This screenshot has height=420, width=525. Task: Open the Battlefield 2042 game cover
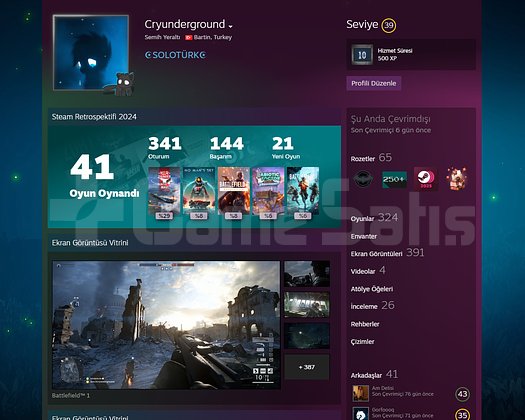pos(303,190)
